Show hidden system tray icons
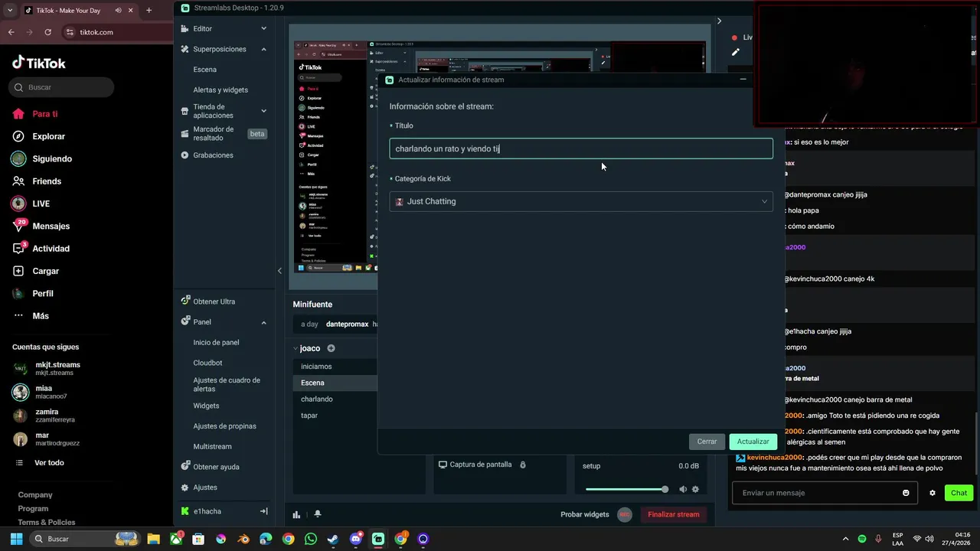980x551 pixels. [846, 539]
